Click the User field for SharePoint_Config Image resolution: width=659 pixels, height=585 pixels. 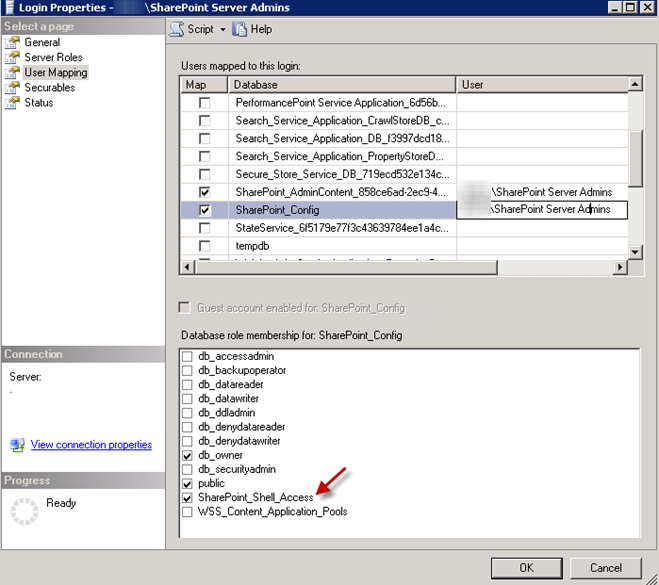[x=542, y=210]
